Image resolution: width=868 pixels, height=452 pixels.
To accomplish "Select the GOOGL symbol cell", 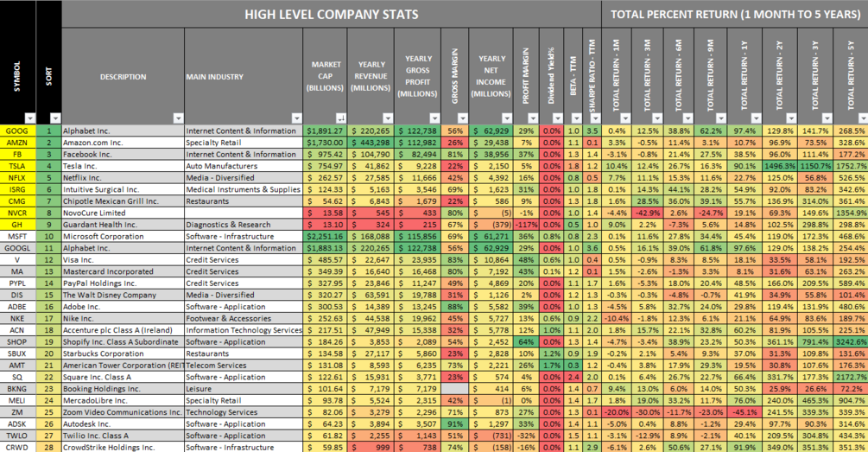I will (x=18, y=248).
